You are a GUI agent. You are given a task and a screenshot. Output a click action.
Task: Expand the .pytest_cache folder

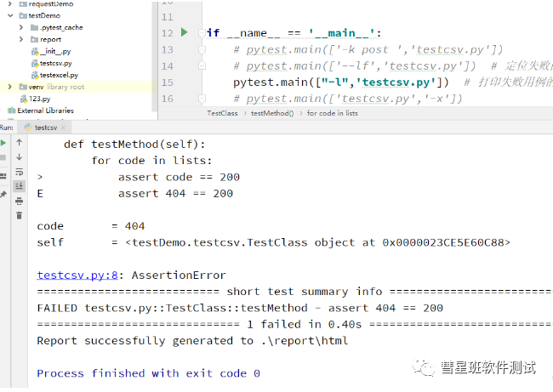pos(21,28)
